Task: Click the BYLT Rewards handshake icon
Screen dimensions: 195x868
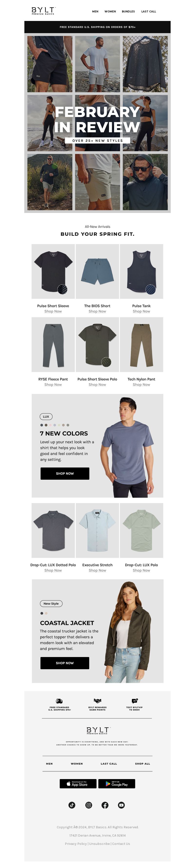Action: tap(97, 701)
